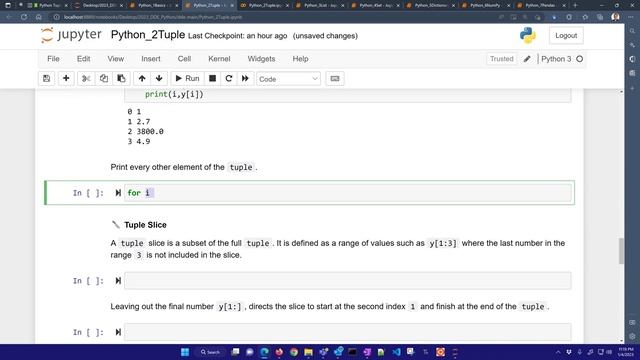Go to browser home page icon

pos(38,17)
